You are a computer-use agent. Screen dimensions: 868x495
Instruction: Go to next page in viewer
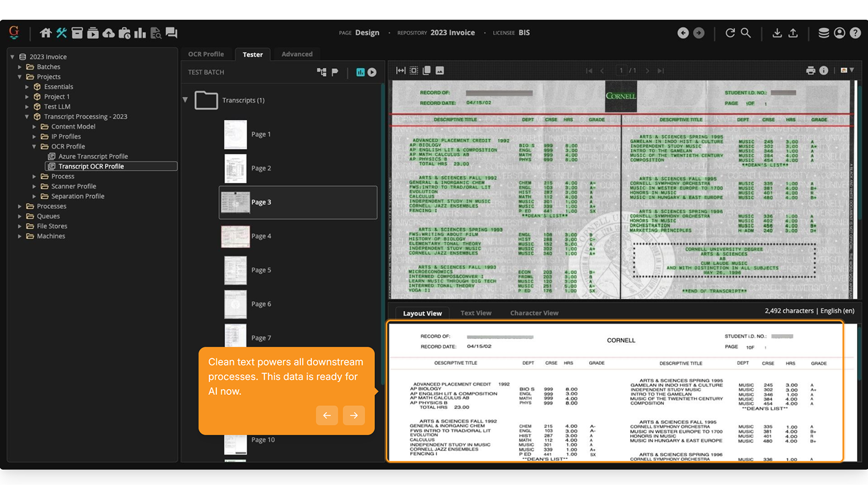(x=647, y=71)
